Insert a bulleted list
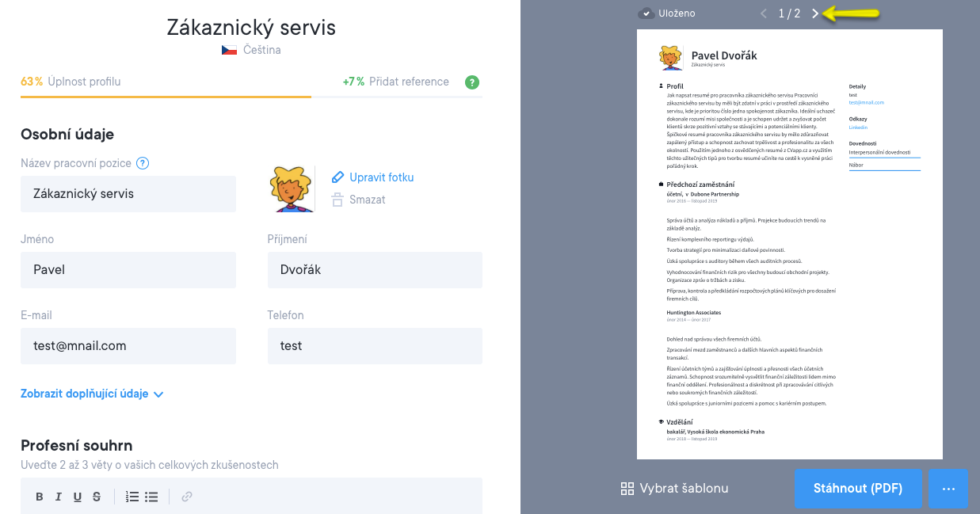 (151, 497)
